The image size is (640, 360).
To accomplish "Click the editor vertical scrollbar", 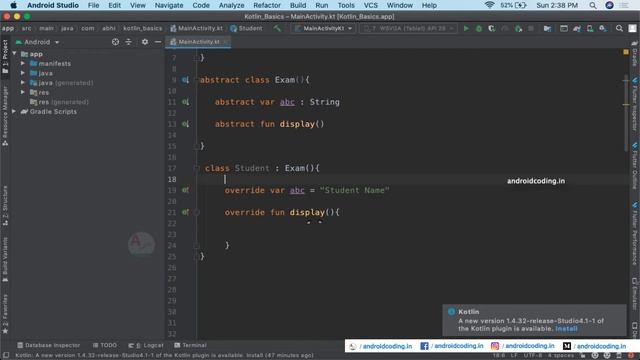I will tap(626, 113).
